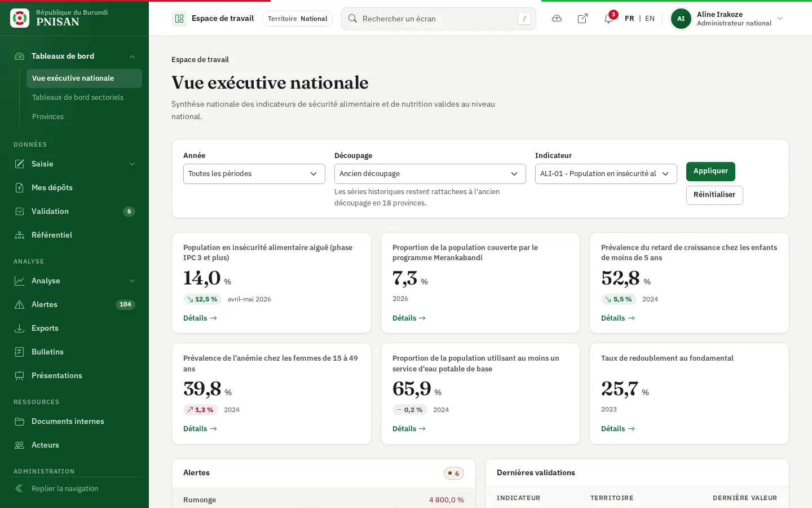Open Détails for potable water card
Screen dimensions: 812x508
[409, 429]
